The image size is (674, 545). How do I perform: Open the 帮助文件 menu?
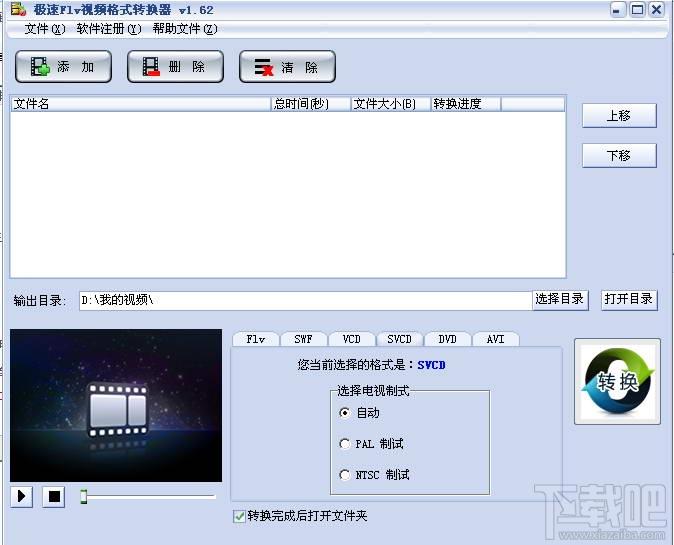(x=185, y=29)
